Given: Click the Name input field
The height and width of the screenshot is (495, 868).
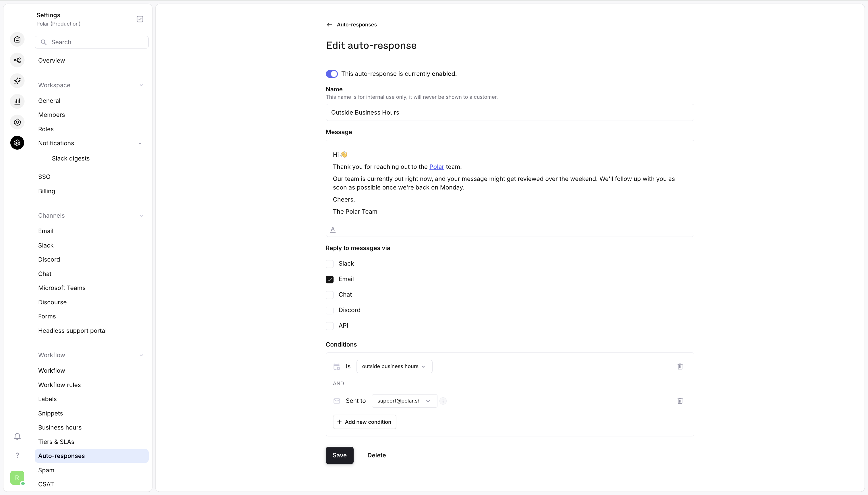Looking at the screenshot, I should click(x=509, y=113).
